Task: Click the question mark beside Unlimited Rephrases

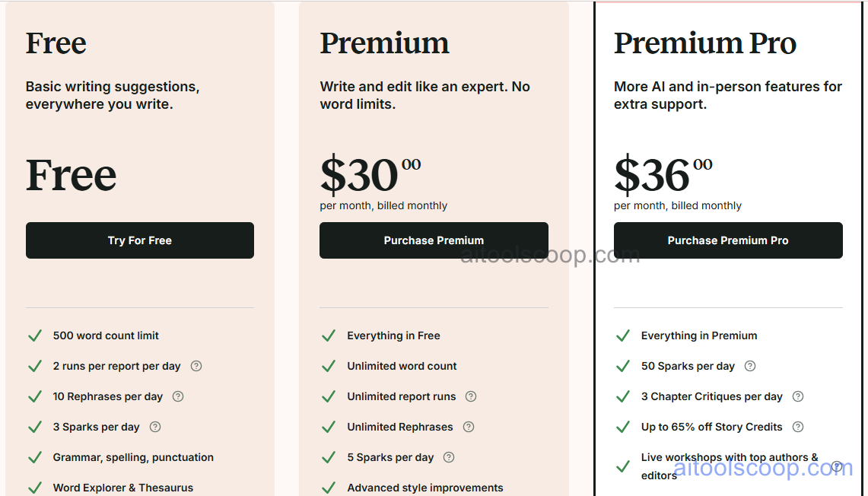Action: [x=469, y=427]
